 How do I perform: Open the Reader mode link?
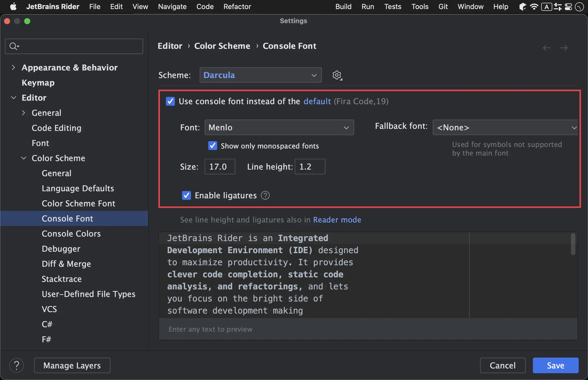pos(337,220)
